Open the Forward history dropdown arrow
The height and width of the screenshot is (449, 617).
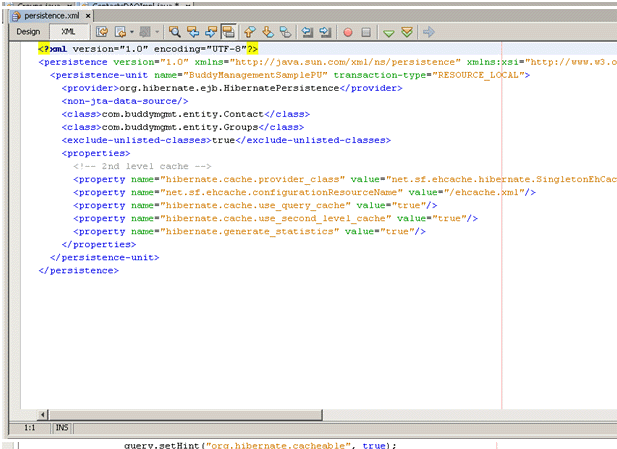pos(157,32)
